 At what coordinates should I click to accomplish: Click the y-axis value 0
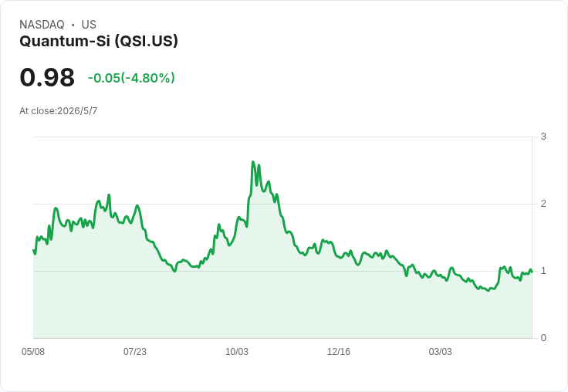(x=543, y=338)
